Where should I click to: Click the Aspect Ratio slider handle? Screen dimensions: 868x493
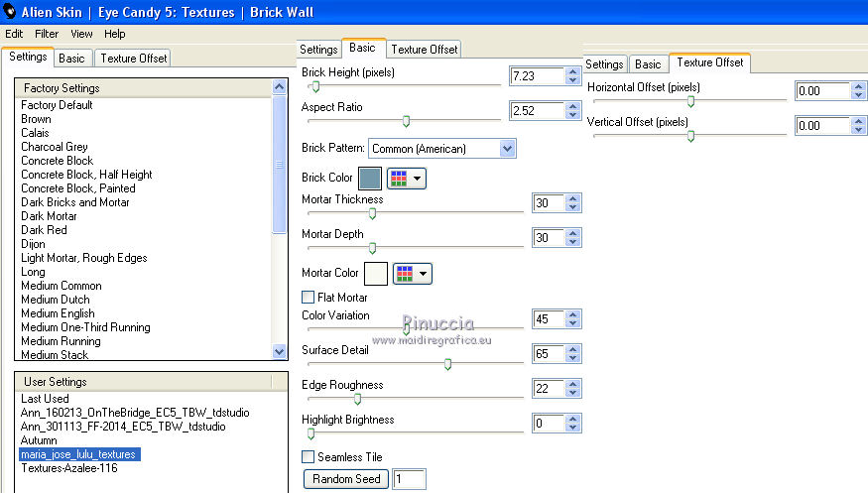[406, 121]
